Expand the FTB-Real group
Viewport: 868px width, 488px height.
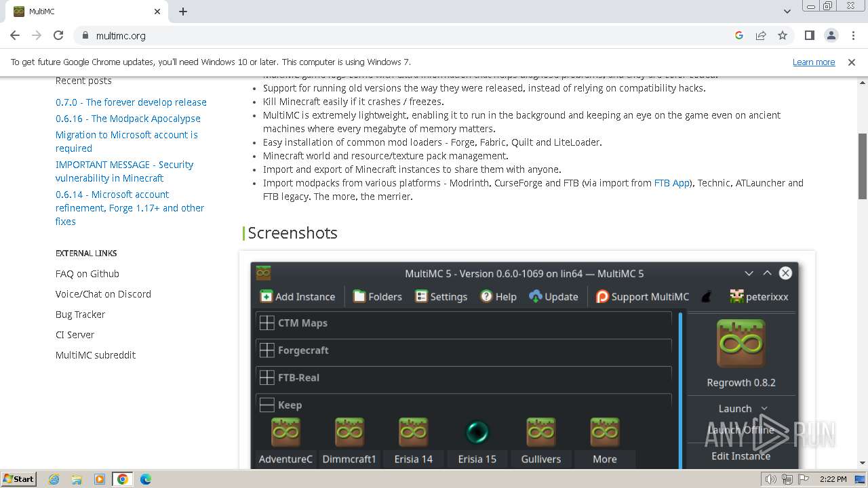[x=267, y=378]
